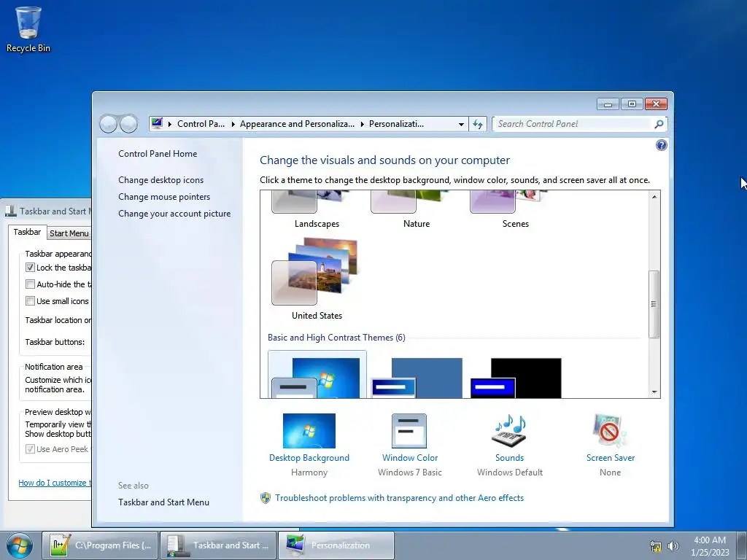Open Troubleshoot problems with transparency link
747x560 pixels.
point(399,498)
